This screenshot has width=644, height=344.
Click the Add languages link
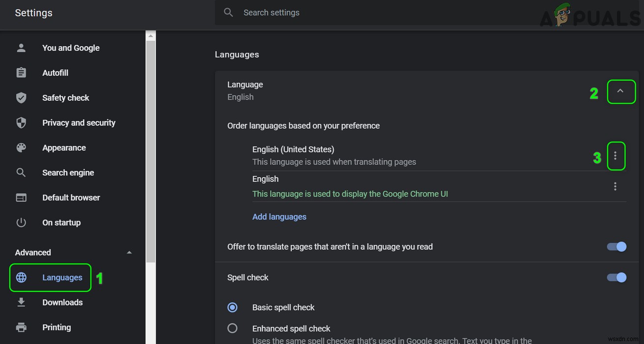pos(279,216)
